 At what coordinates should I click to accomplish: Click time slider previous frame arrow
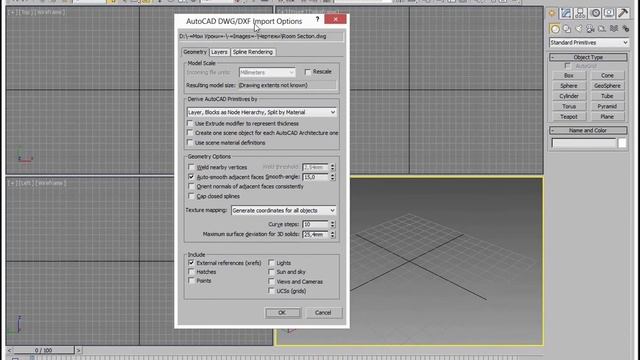pos(9,350)
